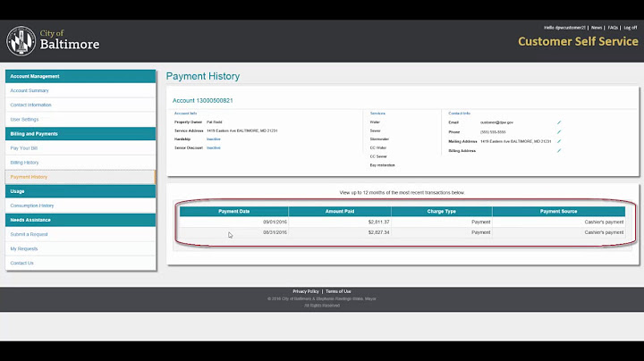Log off from the account
This screenshot has width=644, height=361.
[630, 28]
